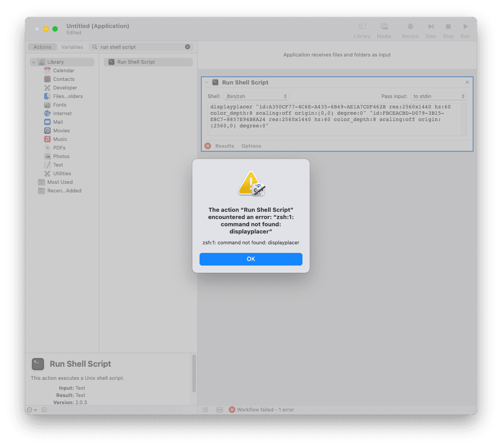The width and height of the screenshot is (502, 448).
Task: Select the Movies category icon
Action: pos(47,131)
